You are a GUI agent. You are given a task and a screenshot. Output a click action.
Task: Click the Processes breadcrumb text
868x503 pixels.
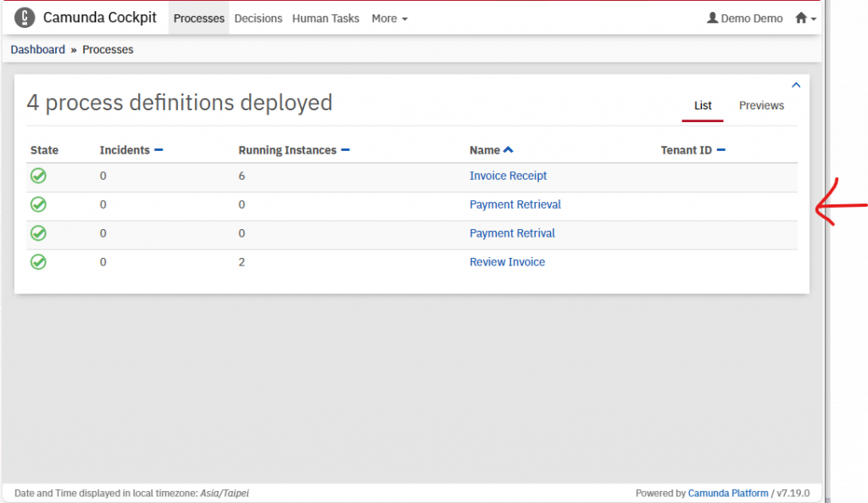[108, 49]
